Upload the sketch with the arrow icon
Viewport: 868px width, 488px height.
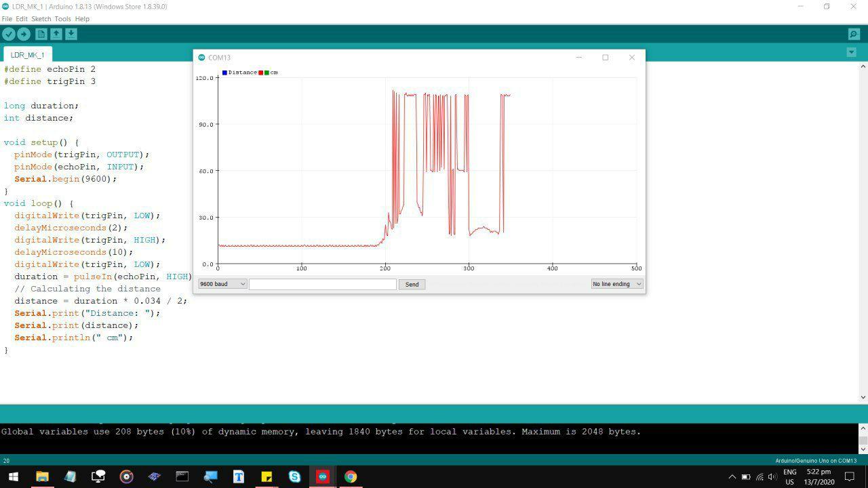tap(24, 34)
